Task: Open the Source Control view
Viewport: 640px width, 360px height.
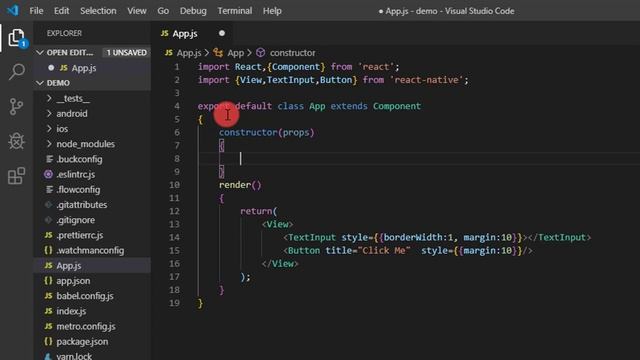Action: coord(16,107)
